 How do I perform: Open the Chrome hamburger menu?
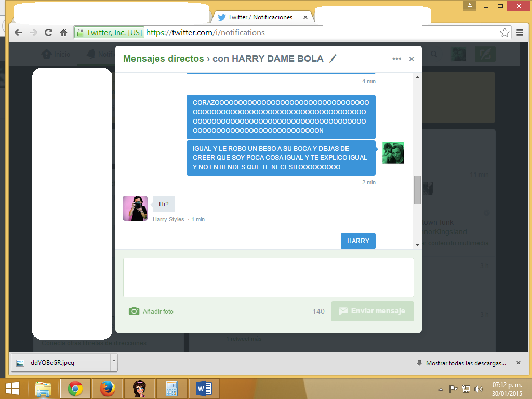tap(520, 33)
